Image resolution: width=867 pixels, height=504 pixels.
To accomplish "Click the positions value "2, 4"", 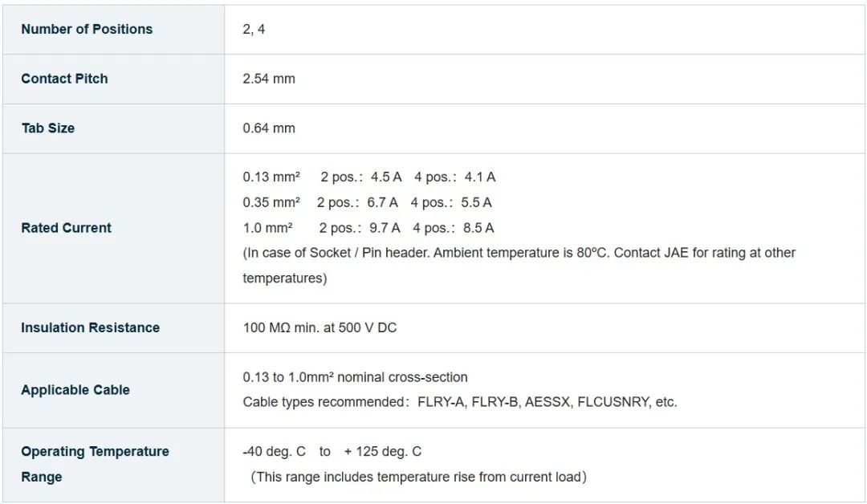I will pos(254,29).
